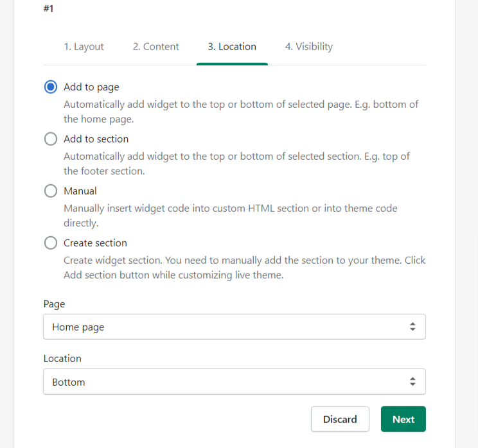Switch to the 2. Content tab
This screenshot has width=478, height=448.
pyautogui.click(x=155, y=47)
